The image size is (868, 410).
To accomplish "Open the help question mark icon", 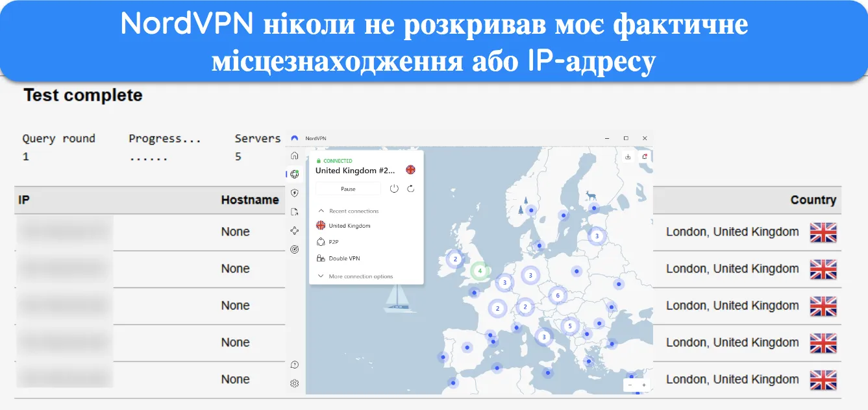I will pyautogui.click(x=295, y=365).
